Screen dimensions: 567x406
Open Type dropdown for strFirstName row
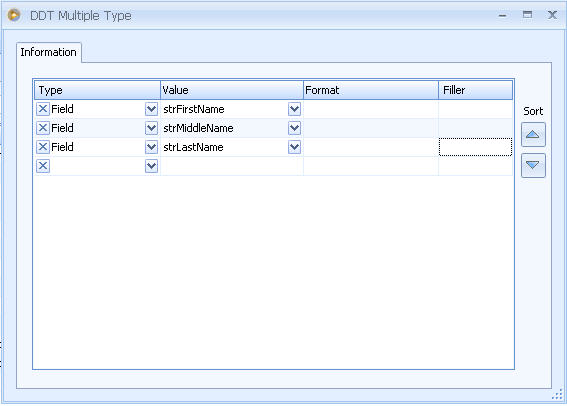coord(151,109)
